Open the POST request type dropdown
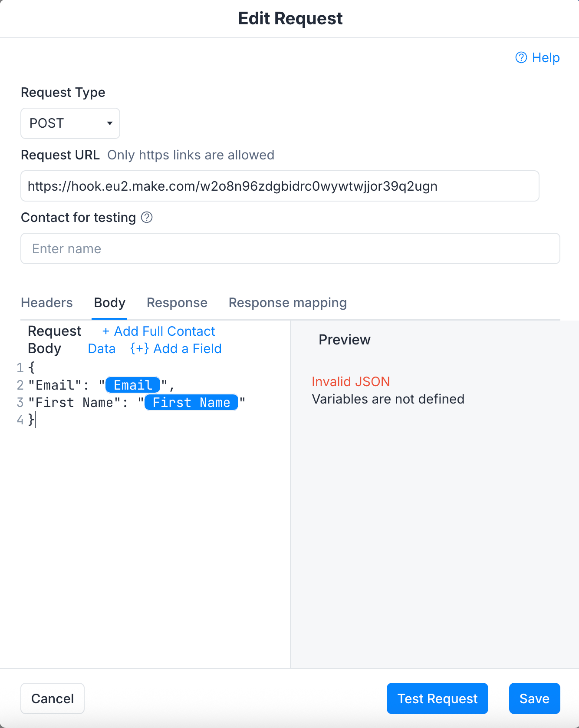 (x=70, y=123)
